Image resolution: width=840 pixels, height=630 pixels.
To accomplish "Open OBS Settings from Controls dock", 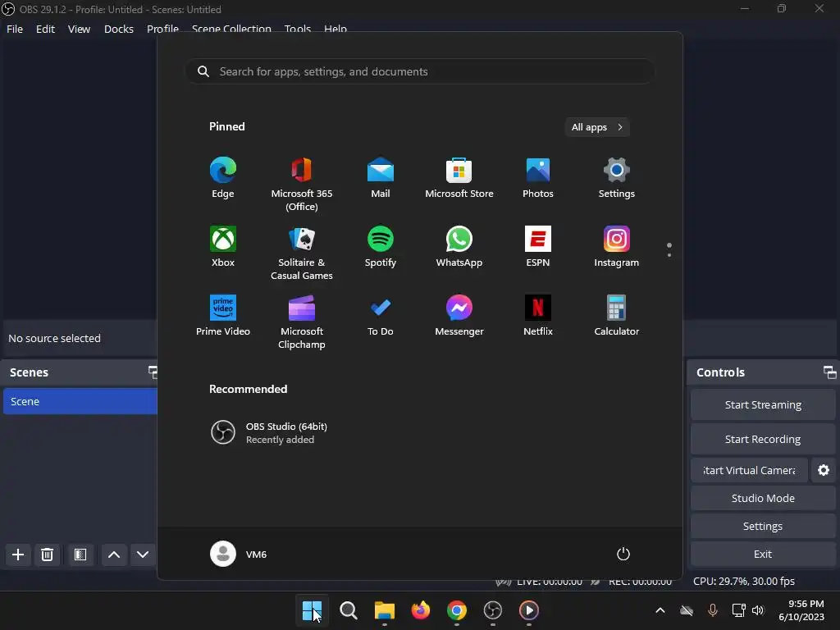I will pyautogui.click(x=763, y=526).
